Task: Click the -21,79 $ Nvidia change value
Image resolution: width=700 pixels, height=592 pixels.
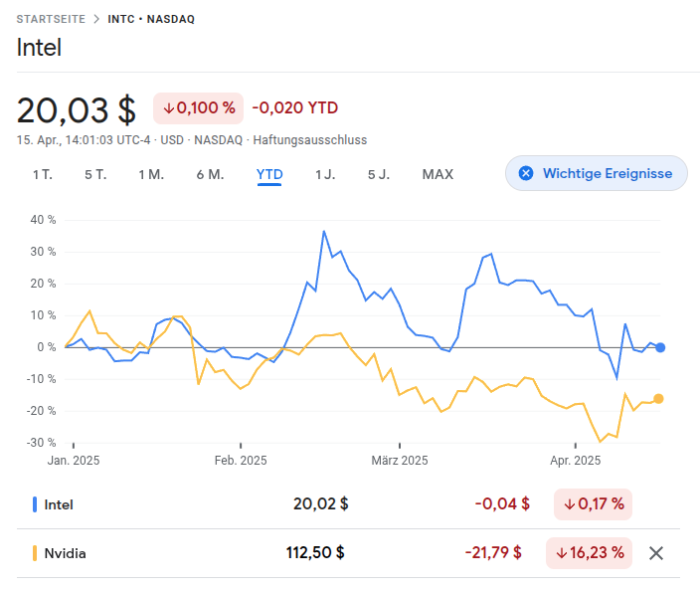Action: (493, 552)
